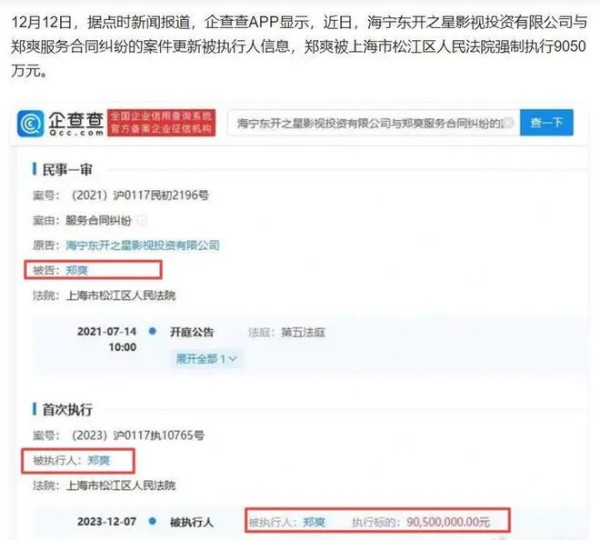Click the Qcc.com logo icon

click(x=30, y=124)
